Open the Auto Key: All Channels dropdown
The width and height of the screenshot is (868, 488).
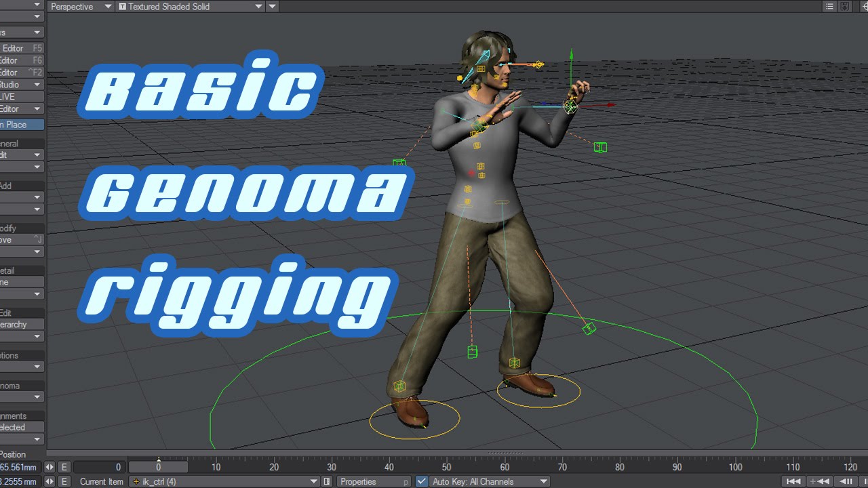pyautogui.click(x=490, y=482)
